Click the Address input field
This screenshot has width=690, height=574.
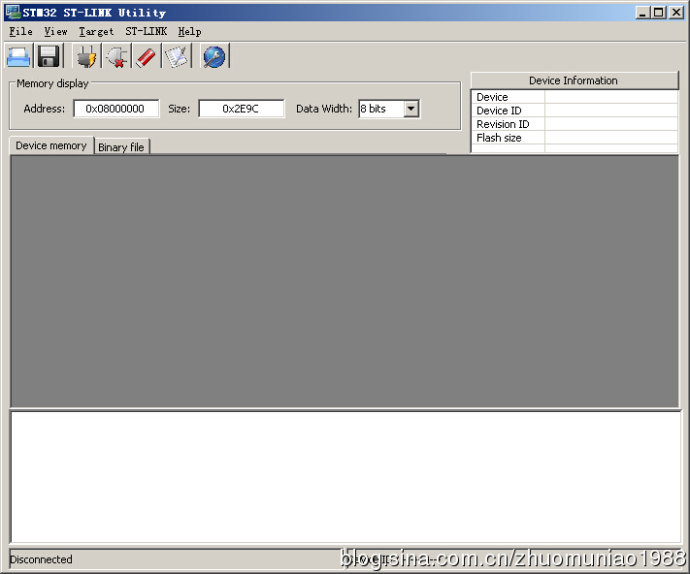(116, 109)
